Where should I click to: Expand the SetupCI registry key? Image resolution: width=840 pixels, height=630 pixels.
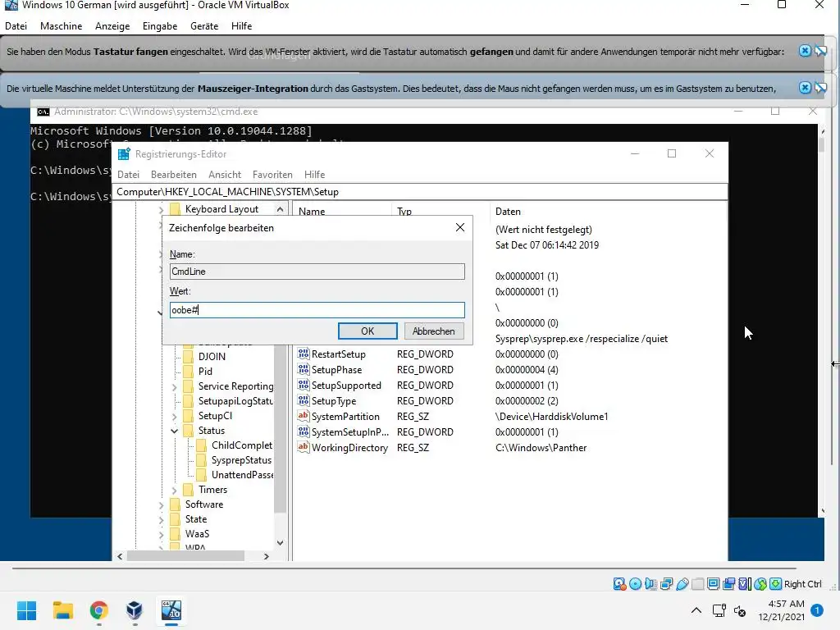(174, 416)
